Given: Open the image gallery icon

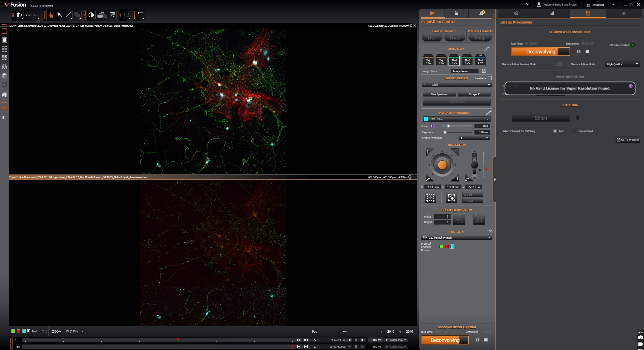Looking at the screenshot, I should [x=4, y=95].
